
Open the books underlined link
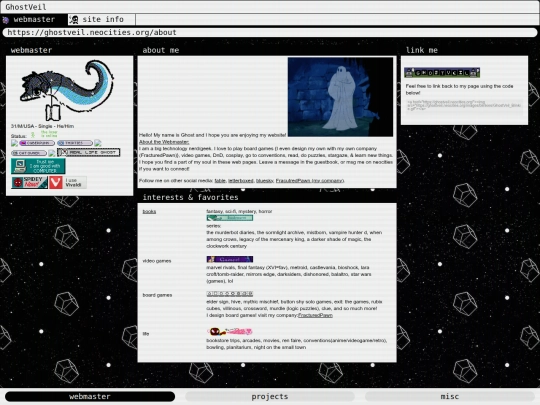click(x=149, y=211)
